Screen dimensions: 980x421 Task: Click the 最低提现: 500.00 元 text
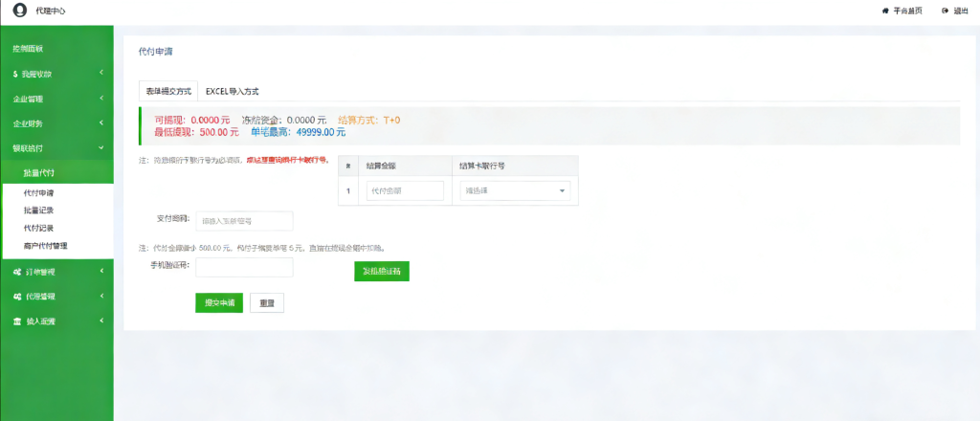point(196,132)
